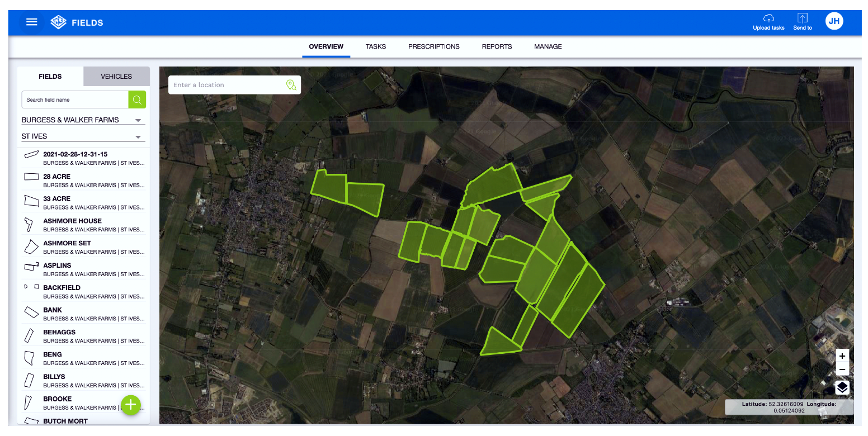The height and width of the screenshot is (436, 868).
Task: Click the ASHMORE SET field shape icon
Action: [x=31, y=247]
